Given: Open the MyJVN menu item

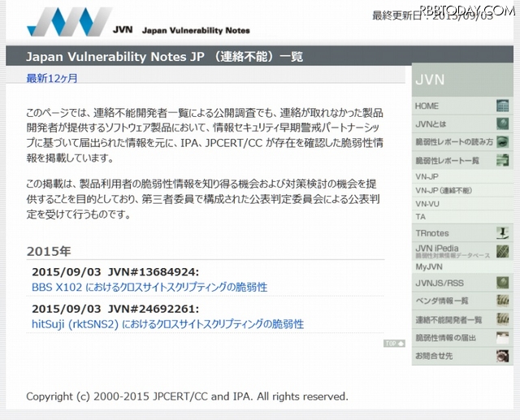Looking at the screenshot, I should (462, 266).
